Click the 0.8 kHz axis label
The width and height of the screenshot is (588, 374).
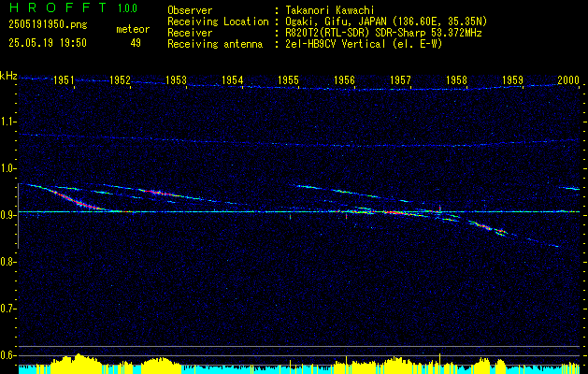7,262
